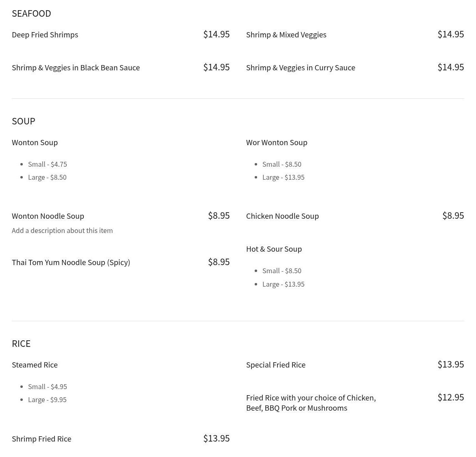Select Wonton Noodle Soup item

[48, 216]
